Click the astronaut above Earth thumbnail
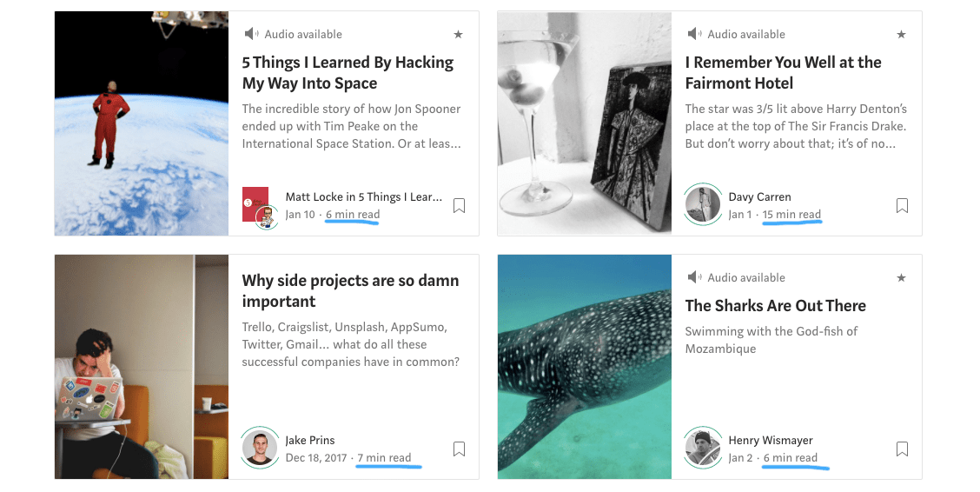 pos(142,123)
